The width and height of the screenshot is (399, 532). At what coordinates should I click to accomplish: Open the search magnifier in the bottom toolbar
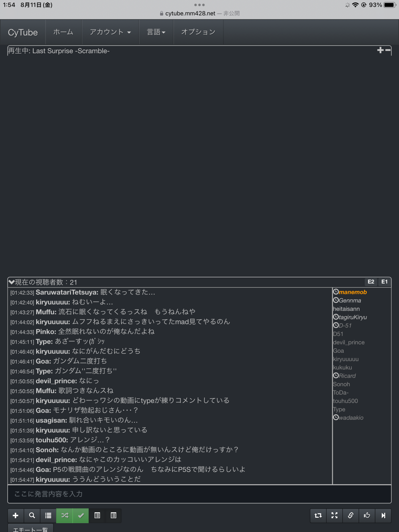32,516
